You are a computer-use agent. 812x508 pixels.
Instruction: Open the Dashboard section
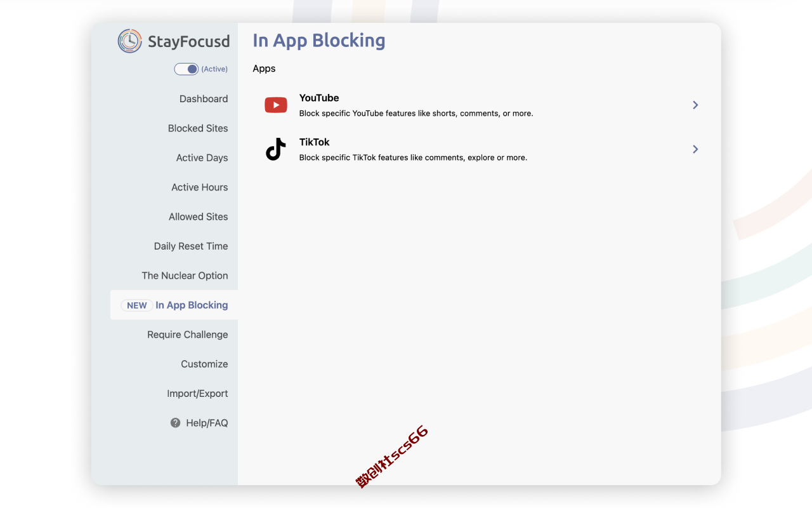(204, 99)
